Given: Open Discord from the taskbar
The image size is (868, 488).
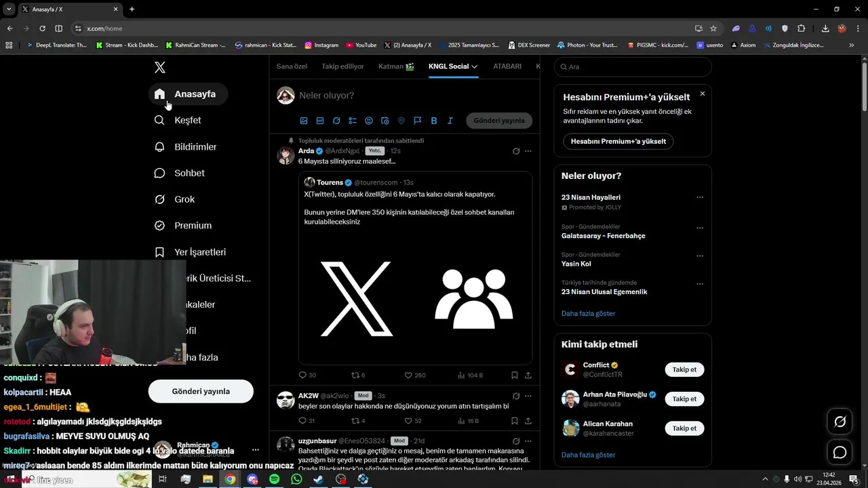Looking at the screenshot, I should [253, 479].
